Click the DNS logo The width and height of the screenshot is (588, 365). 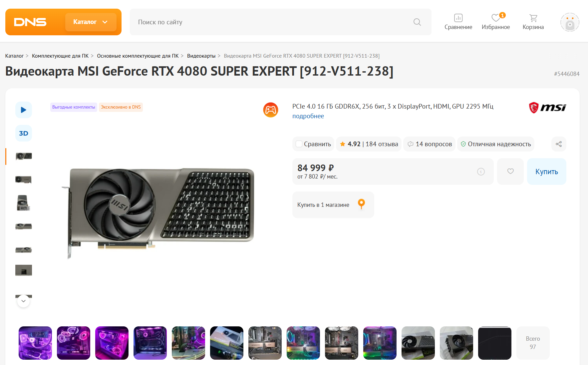(x=30, y=22)
